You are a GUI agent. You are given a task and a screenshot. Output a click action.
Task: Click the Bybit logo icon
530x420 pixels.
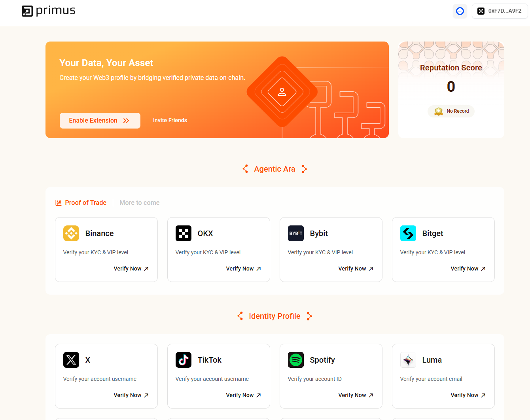(296, 233)
